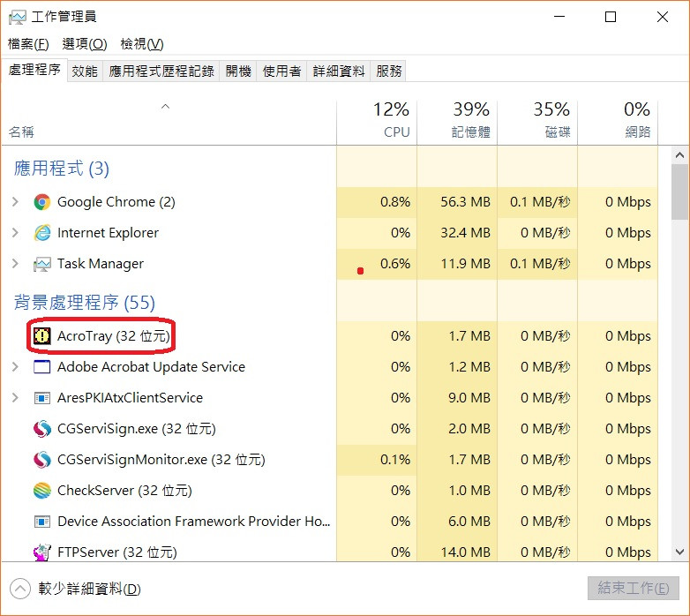Maximize the 工作管理員 window
690x616 pixels.
611,17
